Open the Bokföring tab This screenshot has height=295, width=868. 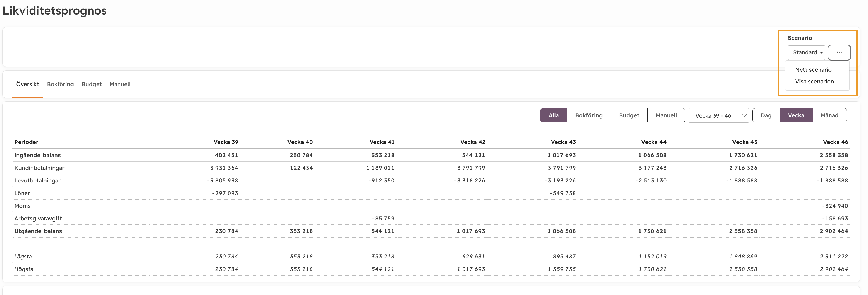[60, 84]
